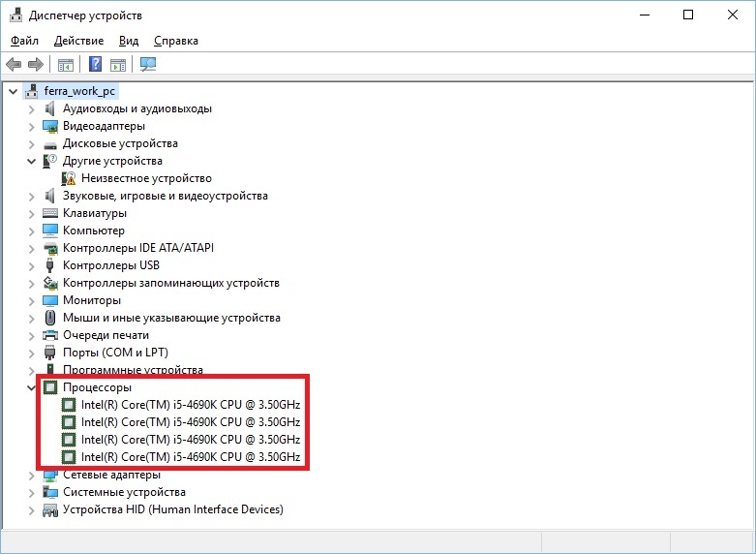Click the speaker icon beside Звуковые, игровые и видеоустройства
This screenshot has height=554, width=756.
coord(49,196)
